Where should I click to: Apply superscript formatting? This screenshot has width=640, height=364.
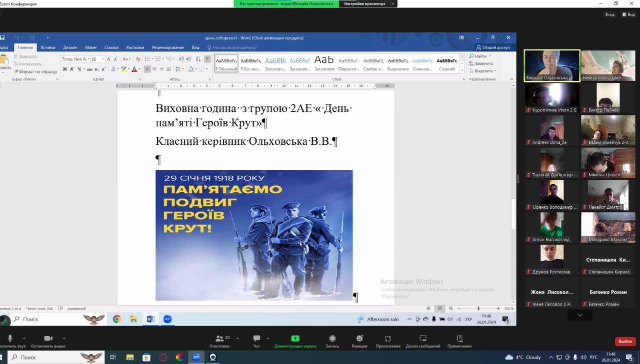point(103,69)
